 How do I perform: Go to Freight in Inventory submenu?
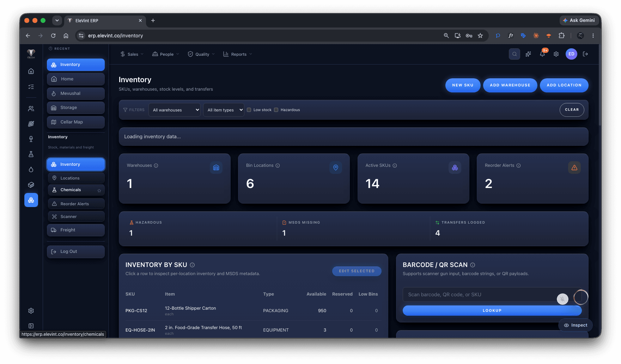tap(76, 230)
